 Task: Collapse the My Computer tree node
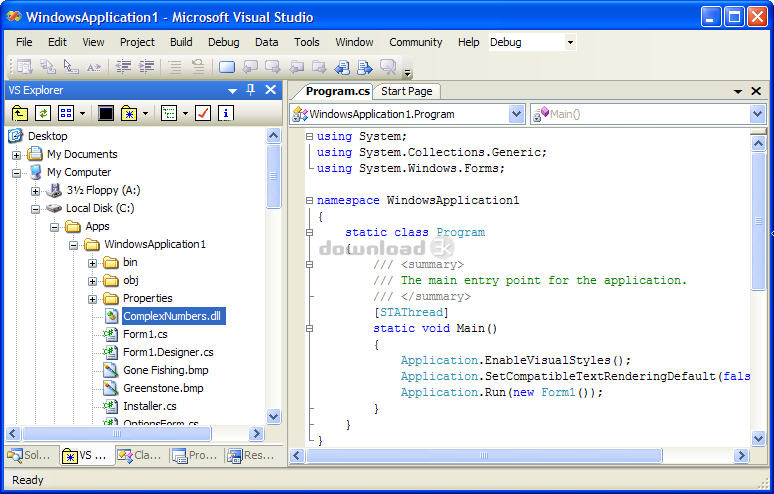pyautogui.click(x=16, y=173)
